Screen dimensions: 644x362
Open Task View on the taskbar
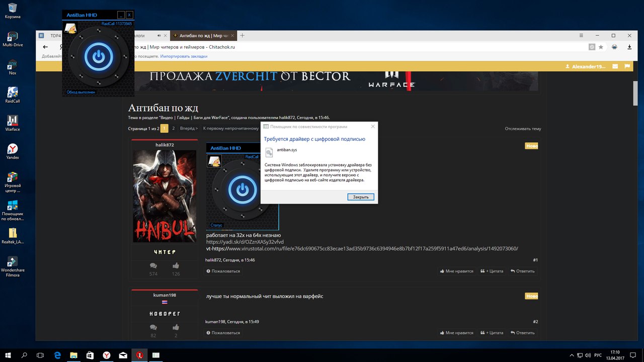(x=40, y=355)
